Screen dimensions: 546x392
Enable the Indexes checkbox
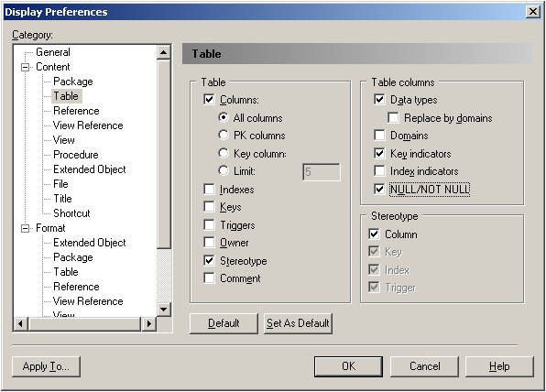pos(209,189)
